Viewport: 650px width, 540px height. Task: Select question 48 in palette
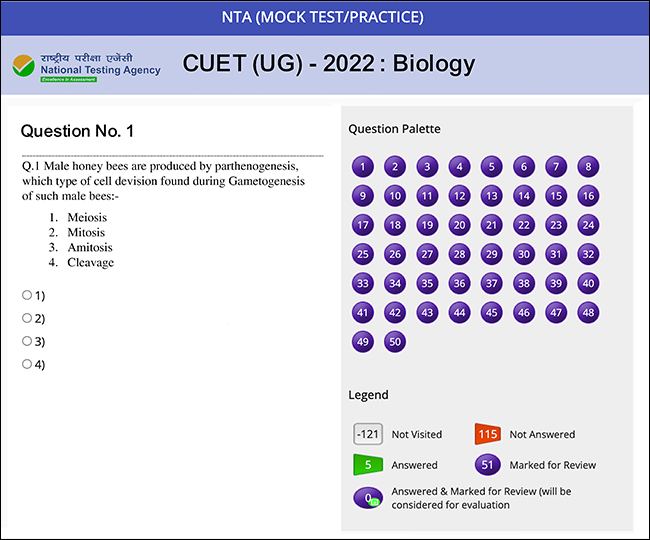588,312
